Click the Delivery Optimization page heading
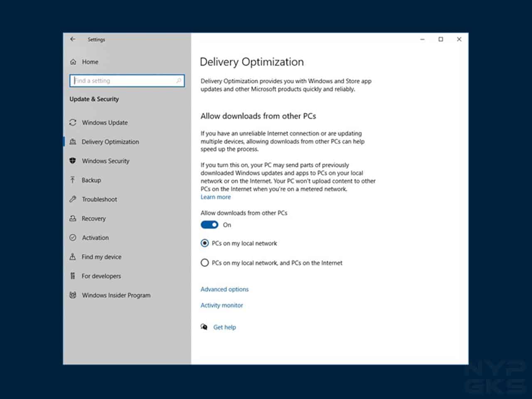Screen dimensions: 532x399 pos(252,62)
